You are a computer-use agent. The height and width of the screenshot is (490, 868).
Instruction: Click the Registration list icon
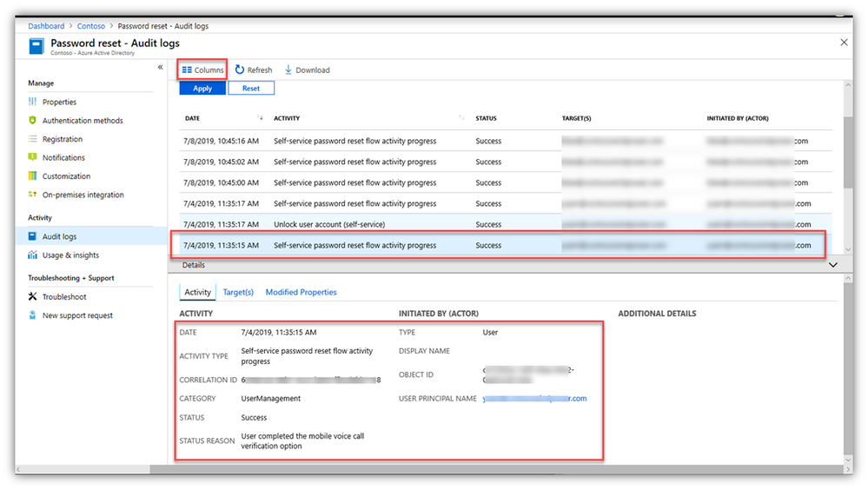pyautogui.click(x=33, y=139)
